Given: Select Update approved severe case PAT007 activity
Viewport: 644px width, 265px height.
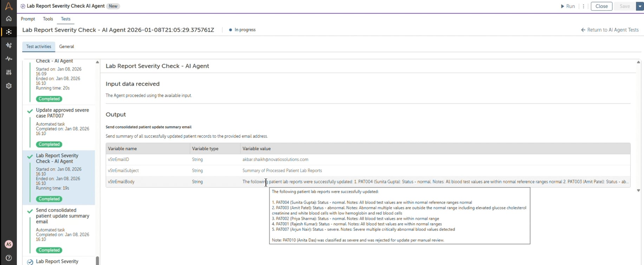Looking at the screenshot, I should coord(59,127).
